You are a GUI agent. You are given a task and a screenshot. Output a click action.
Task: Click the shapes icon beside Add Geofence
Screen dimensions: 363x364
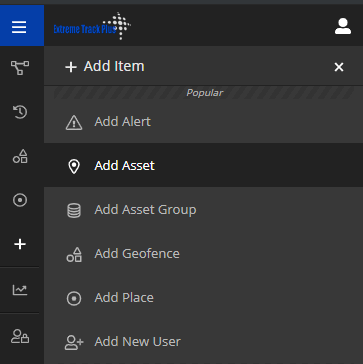pos(74,255)
